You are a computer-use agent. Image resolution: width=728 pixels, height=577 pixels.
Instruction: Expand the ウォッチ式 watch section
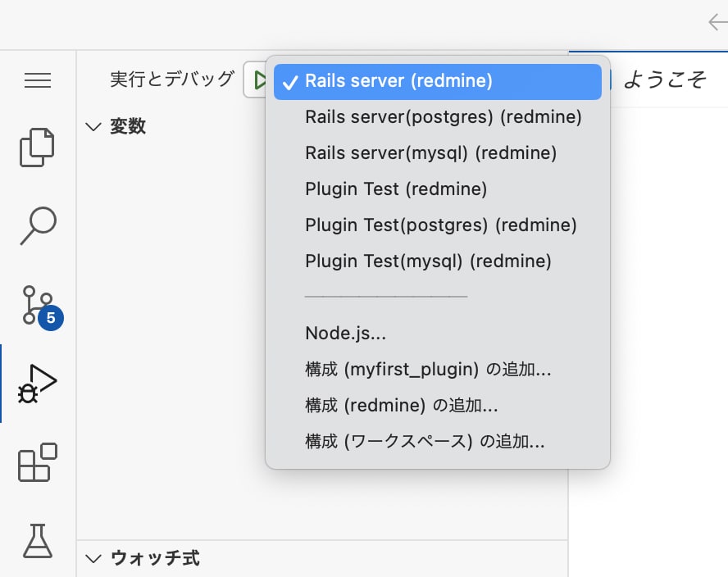pos(93,558)
